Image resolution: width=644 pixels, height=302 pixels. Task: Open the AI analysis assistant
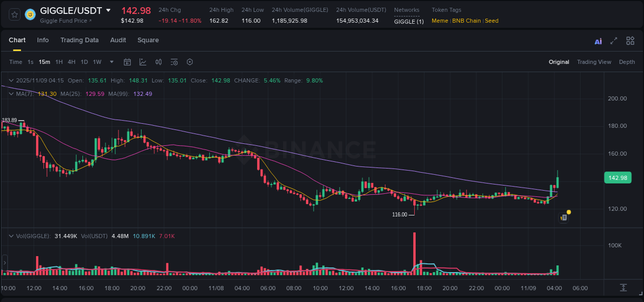pos(598,40)
